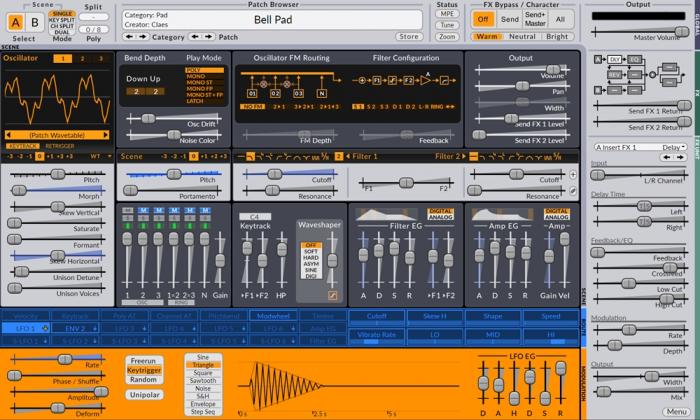
Task: Choose Send in FX Bypass
Action: [x=509, y=19]
